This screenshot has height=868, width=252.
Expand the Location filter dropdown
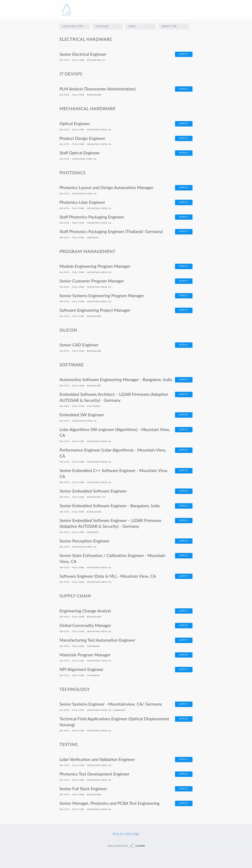coord(107,26)
